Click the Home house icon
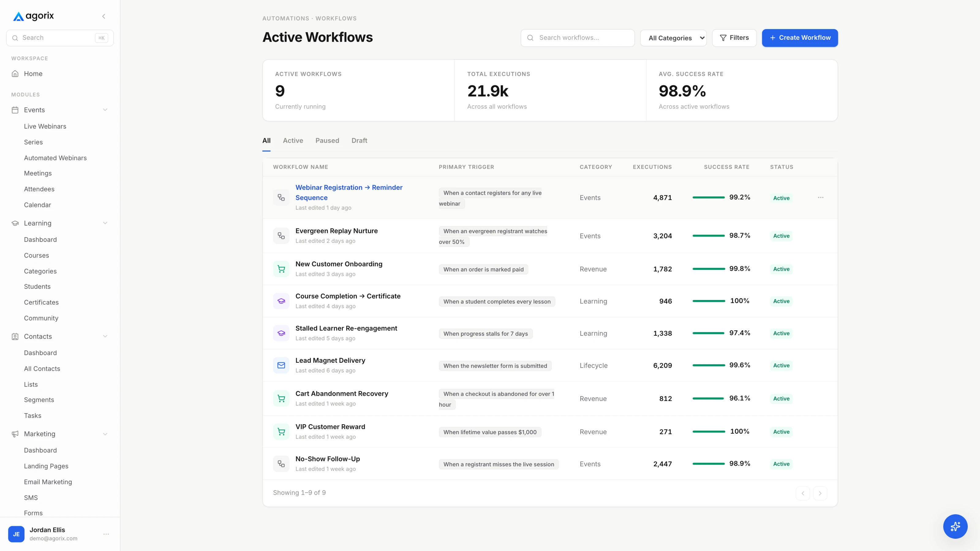 15,74
